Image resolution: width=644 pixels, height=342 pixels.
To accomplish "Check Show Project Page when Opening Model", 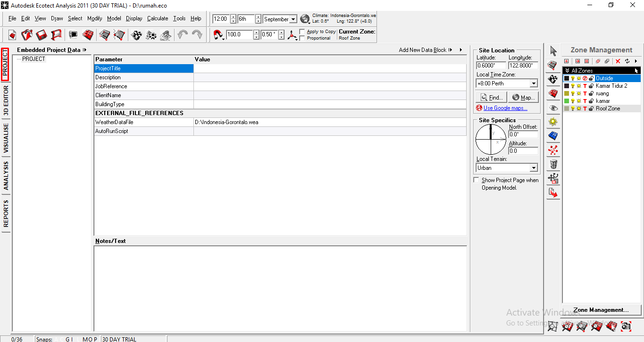I will 477,180.
